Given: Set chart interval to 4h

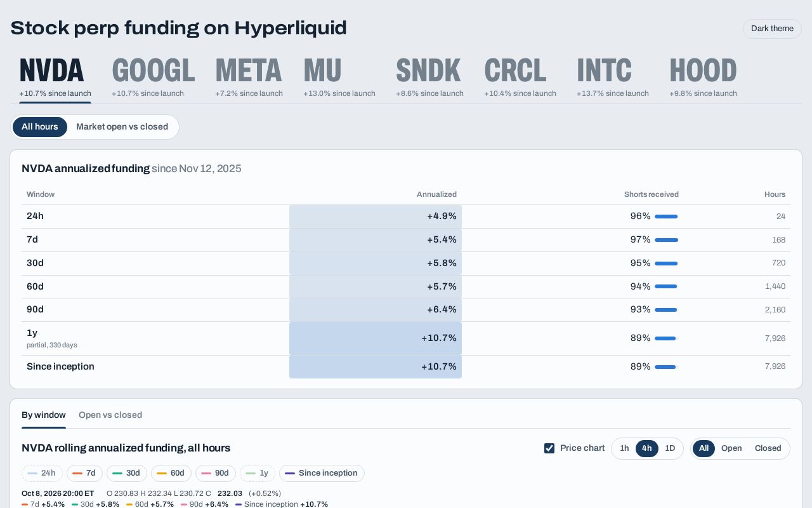Looking at the screenshot, I should (x=647, y=448).
